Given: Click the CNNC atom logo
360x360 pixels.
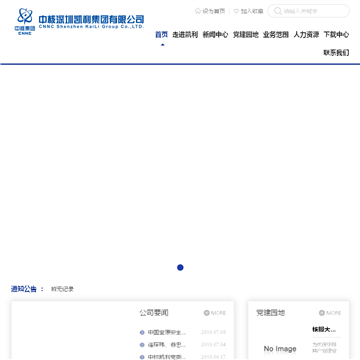Looking at the screenshot, I should (25, 22).
